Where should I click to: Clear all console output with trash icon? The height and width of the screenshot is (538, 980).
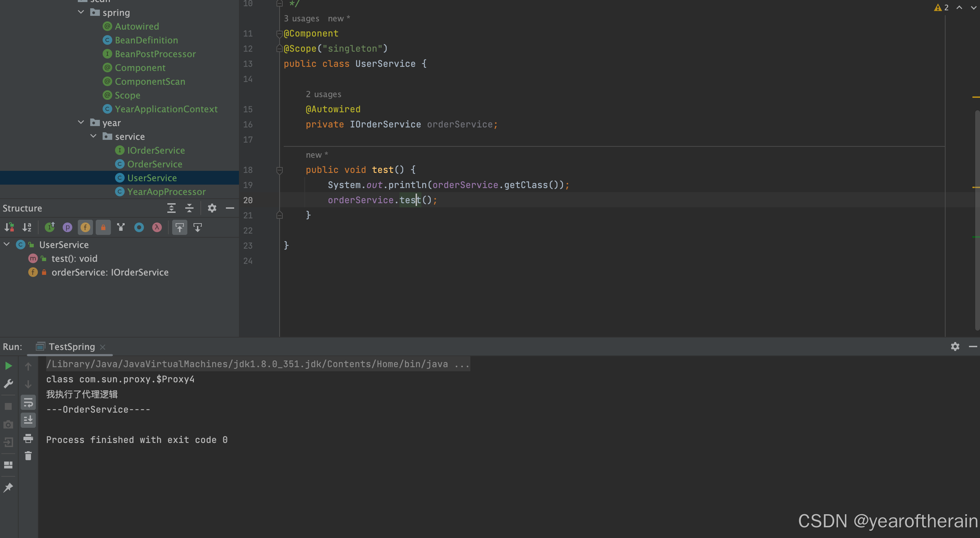28,455
